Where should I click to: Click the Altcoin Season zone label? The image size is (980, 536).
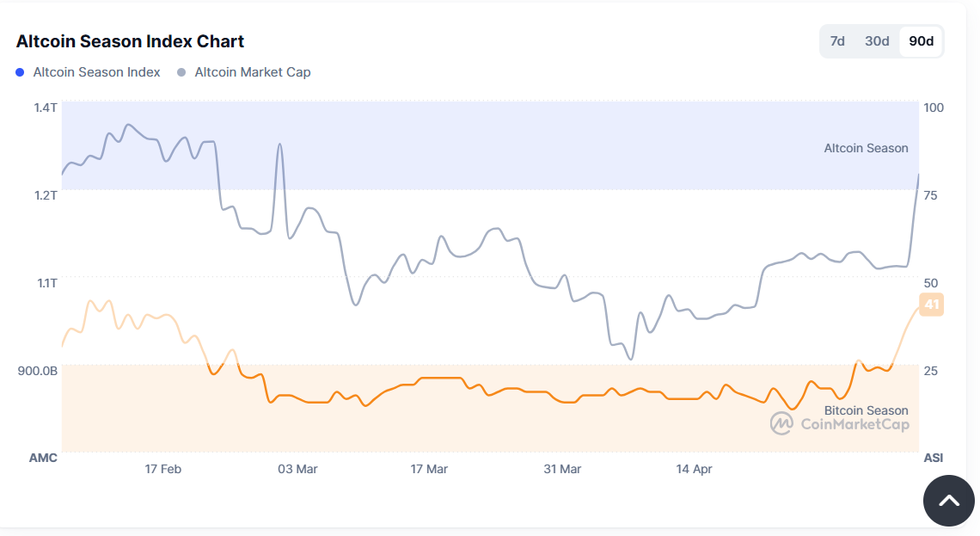click(866, 148)
